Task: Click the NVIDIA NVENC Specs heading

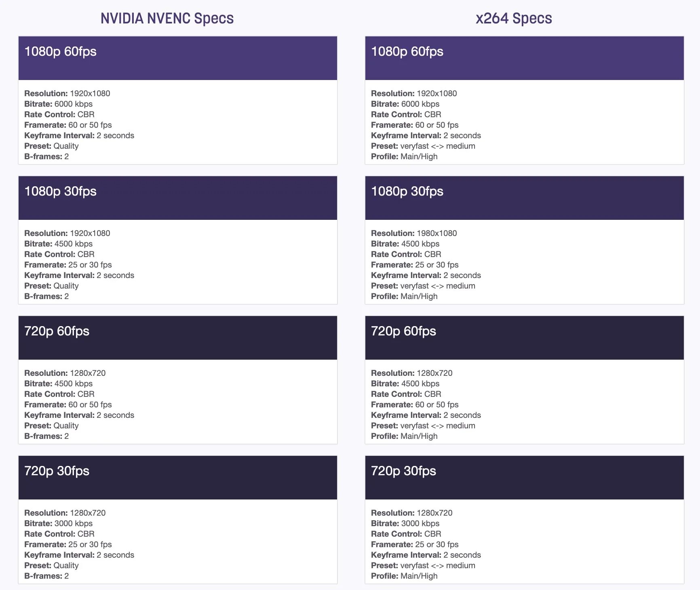Action: coord(167,19)
